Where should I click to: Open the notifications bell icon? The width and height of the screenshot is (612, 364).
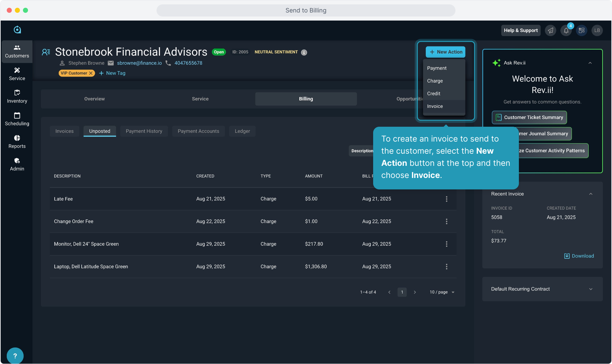[566, 31]
